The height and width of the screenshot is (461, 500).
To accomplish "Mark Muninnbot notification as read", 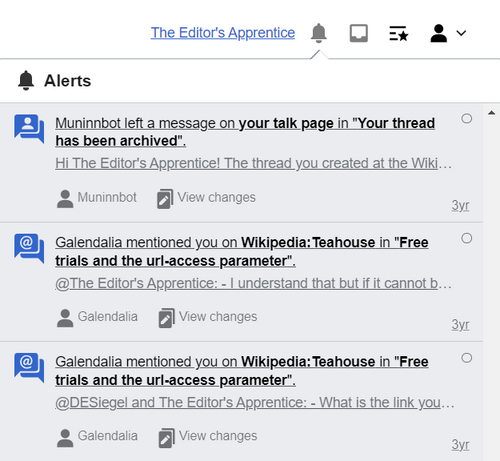I will pyautogui.click(x=467, y=118).
